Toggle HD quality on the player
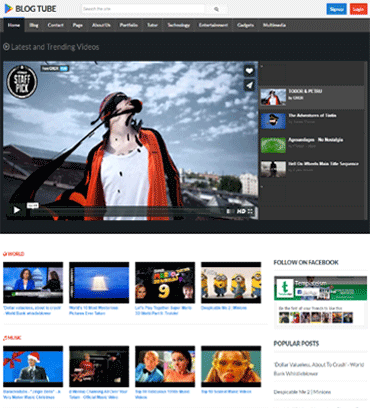This screenshot has height=408, width=370. pos(241,211)
